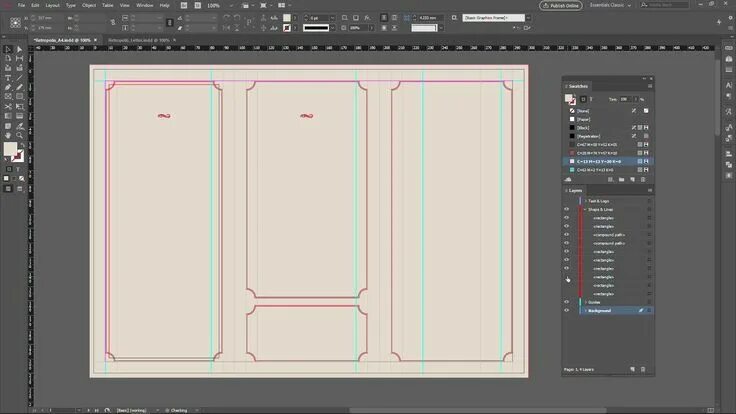This screenshot has width=736, height=414.
Task: Click the delete swatch trash icon
Action: [643, 180]
